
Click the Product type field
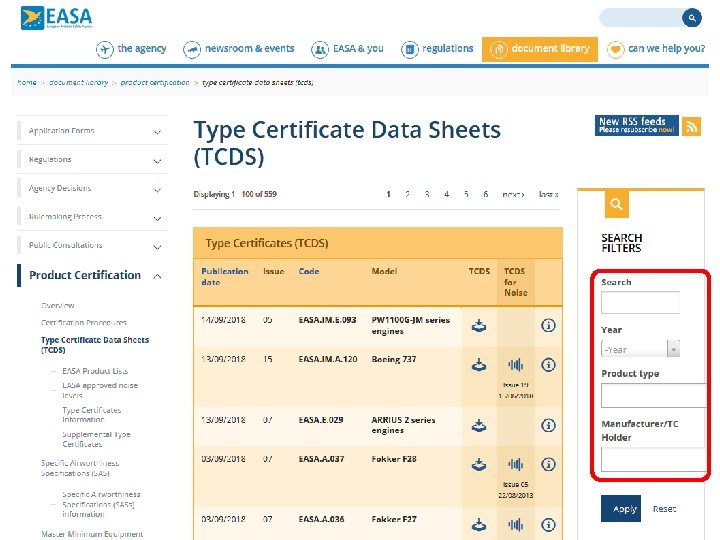pos(653,395)
